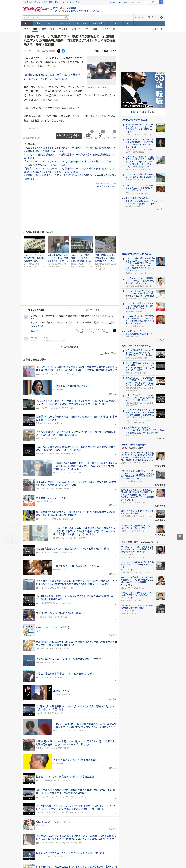The width and height of the screenshot is (186, 868).
Task: Select the 速報 main tab
Action: [x=38, y=23]
